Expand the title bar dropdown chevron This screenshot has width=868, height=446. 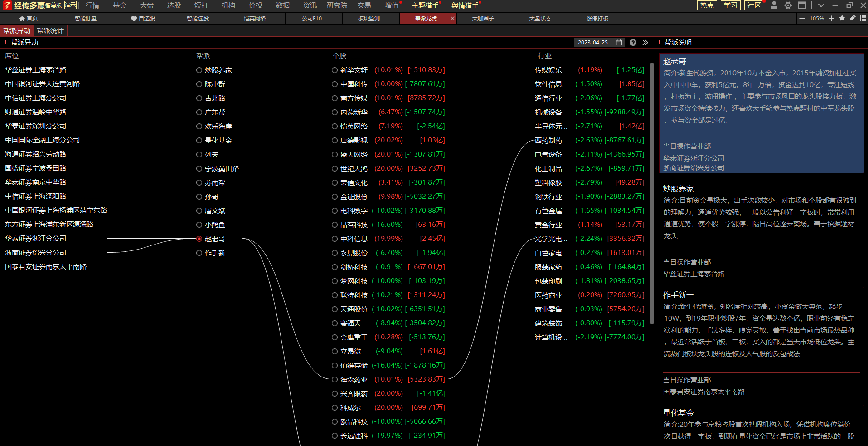[821, 5]
